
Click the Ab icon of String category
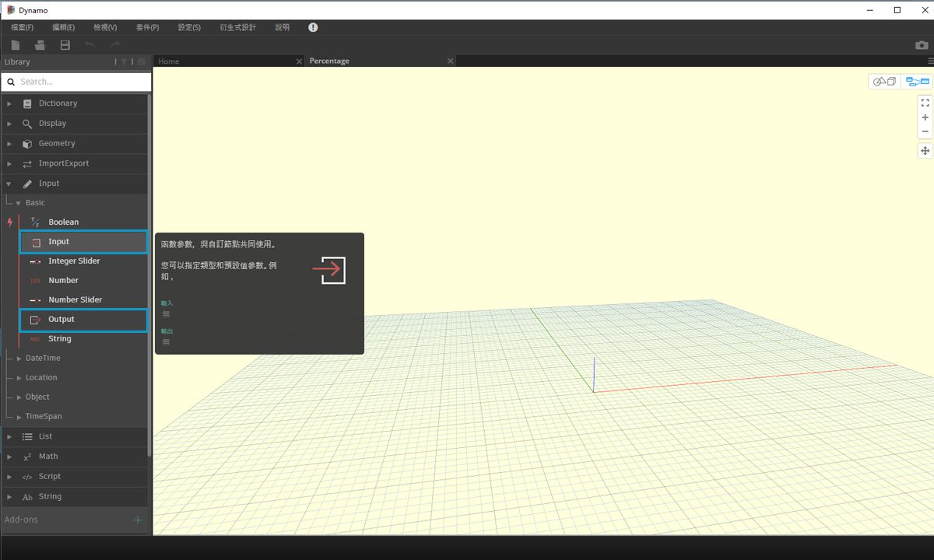click(x=27, y=497)
